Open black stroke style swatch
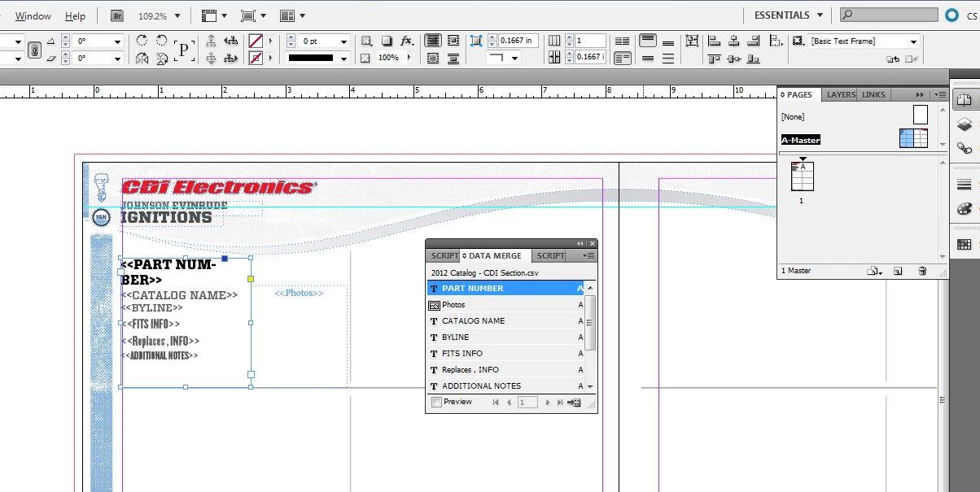 [x=317, y=58]
